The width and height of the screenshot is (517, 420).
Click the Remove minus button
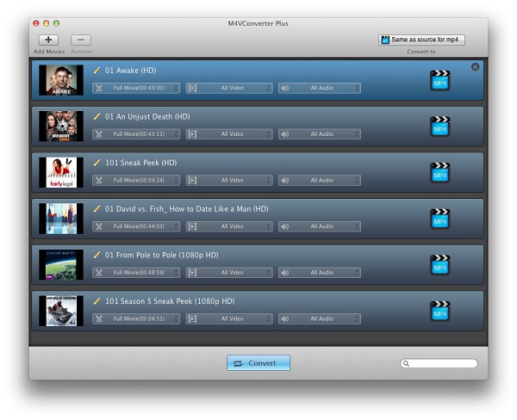pos(81,40)
